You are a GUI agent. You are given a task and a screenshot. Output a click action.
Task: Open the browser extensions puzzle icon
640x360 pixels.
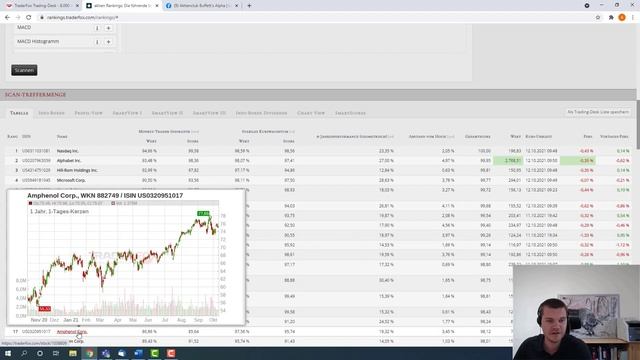pos(611,18)
